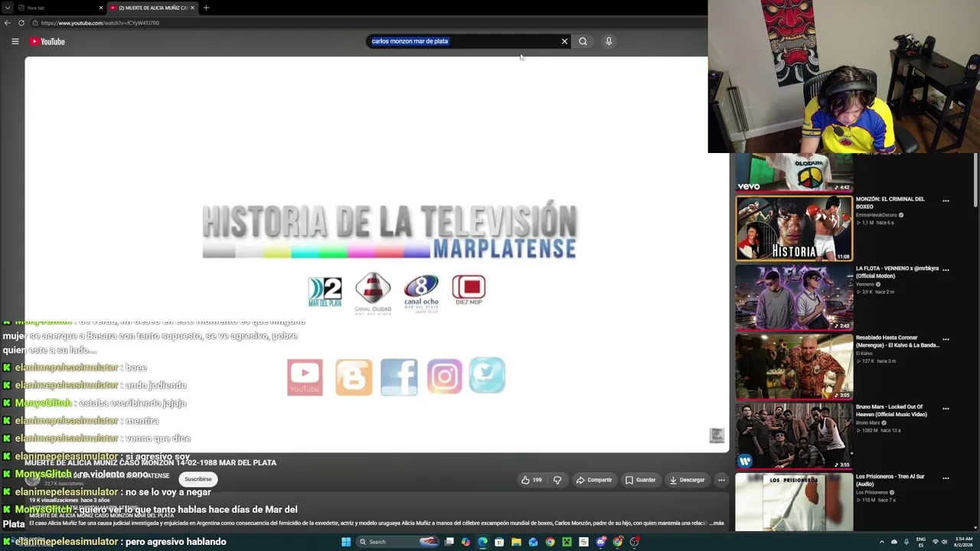
Task: Go back with the browser back arrow
Action: pos(8,23)
